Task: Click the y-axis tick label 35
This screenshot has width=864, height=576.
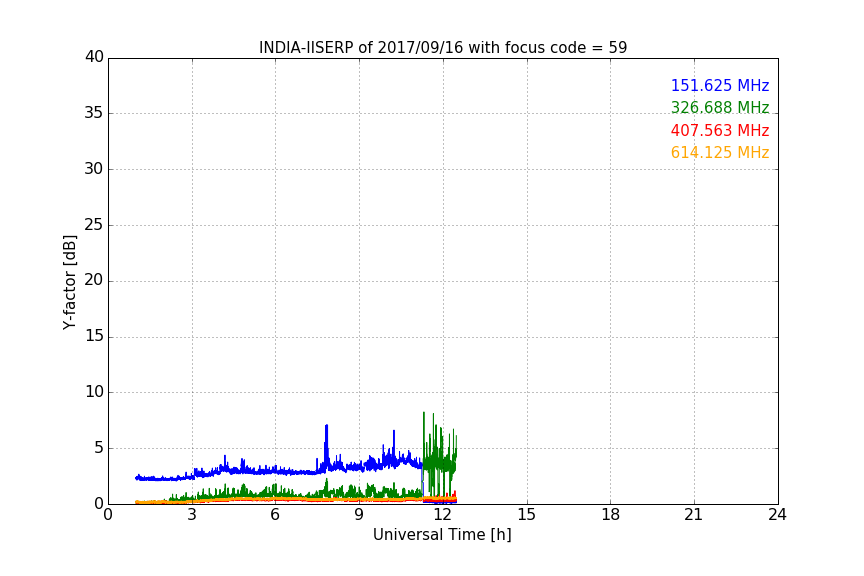Action: [94, 113]
